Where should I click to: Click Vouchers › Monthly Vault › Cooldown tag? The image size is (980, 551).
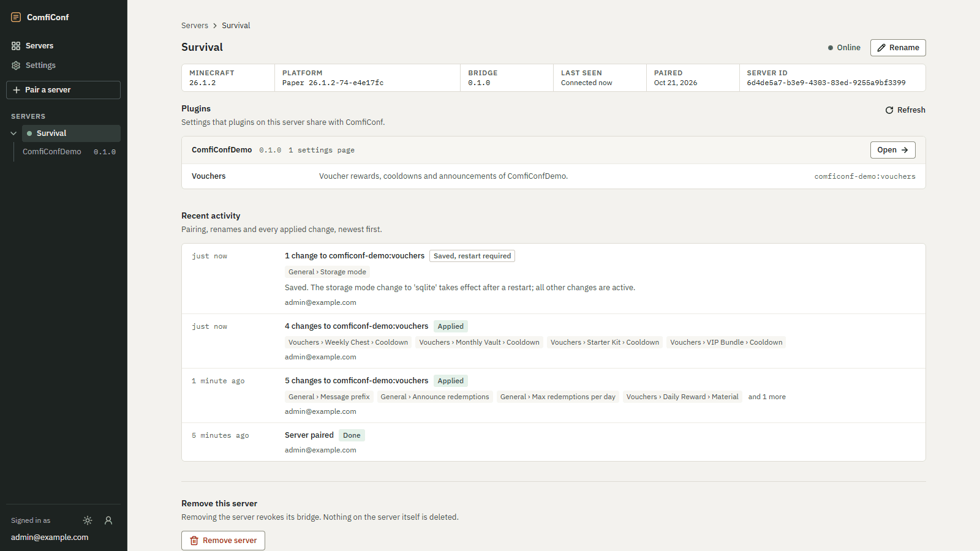(479, 342)
